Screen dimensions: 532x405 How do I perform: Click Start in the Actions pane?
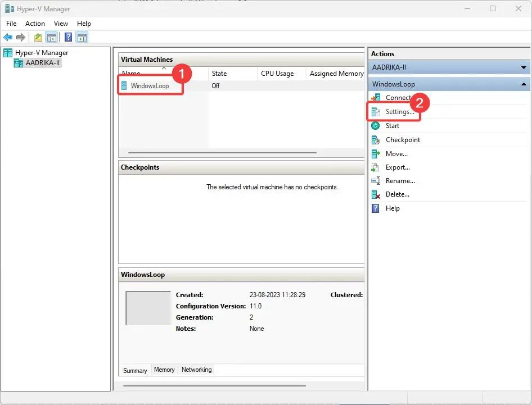point(392,126)
